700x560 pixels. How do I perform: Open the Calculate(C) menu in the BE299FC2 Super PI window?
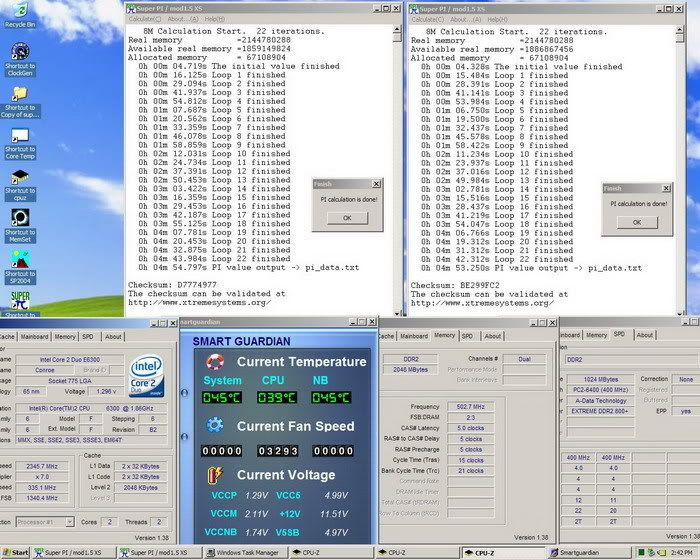428,20
